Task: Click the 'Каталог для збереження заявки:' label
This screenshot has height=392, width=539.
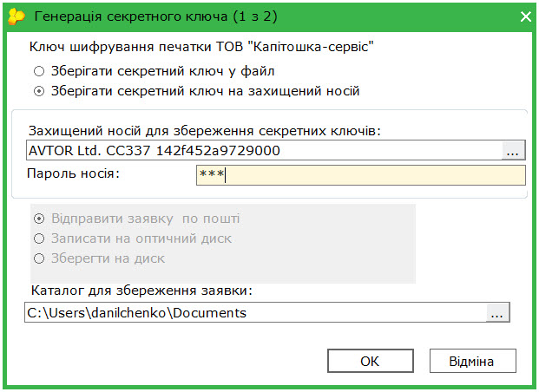Action: [x=141, y=291]
